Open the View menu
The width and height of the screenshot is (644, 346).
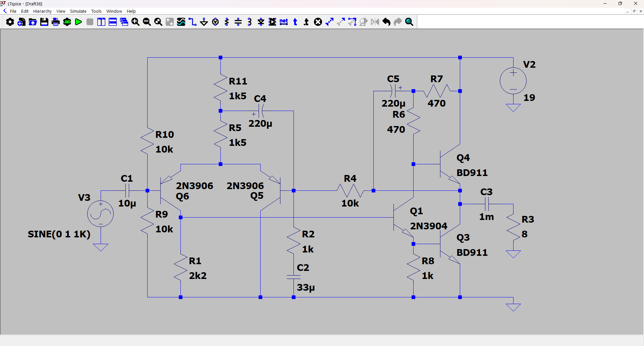(61, 11)
